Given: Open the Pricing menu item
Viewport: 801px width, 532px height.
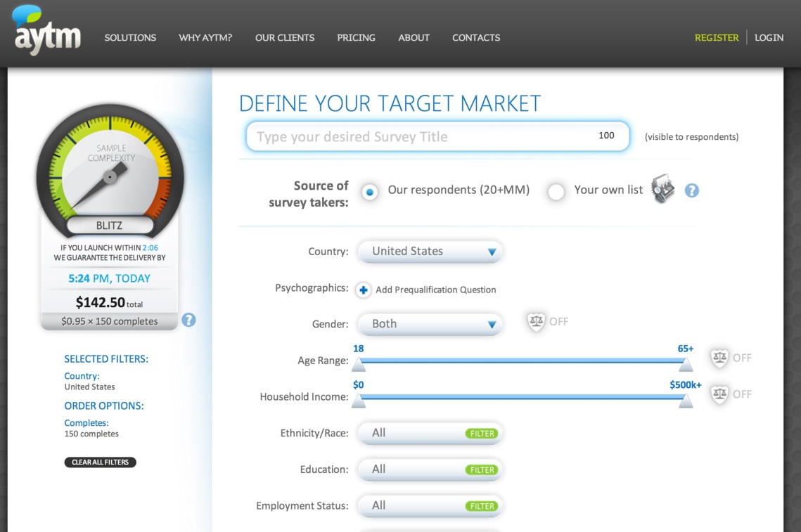Looking at the screenshot, I should (x=356, y=38).
